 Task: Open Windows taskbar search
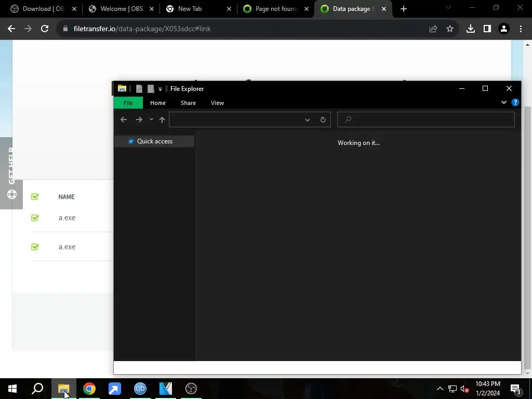tap(37, 389)
